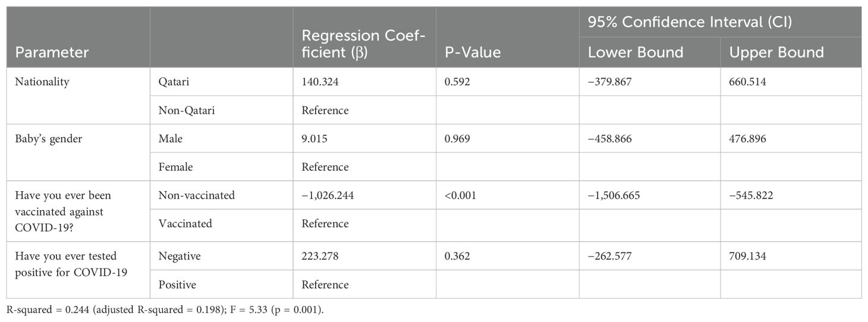The width and height of the screenshot is (868, 322).
Task: Select the "Non-vaccinated" category cell
Action: pos(197,195)
